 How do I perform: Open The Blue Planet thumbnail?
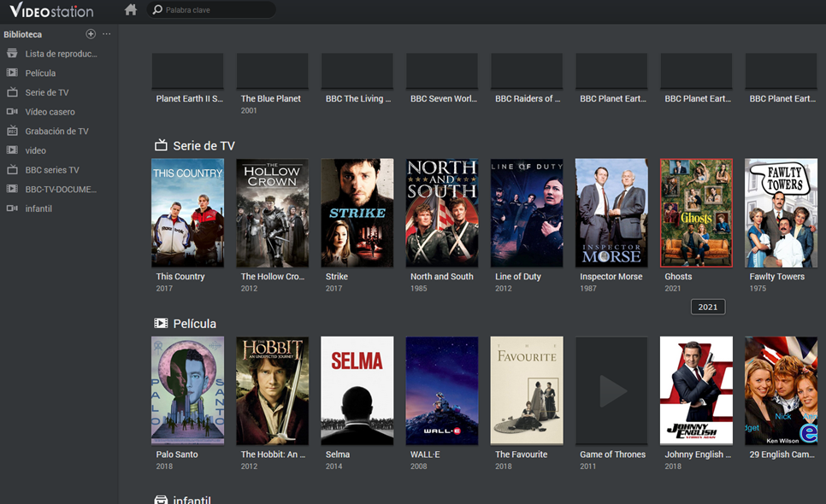273,71
